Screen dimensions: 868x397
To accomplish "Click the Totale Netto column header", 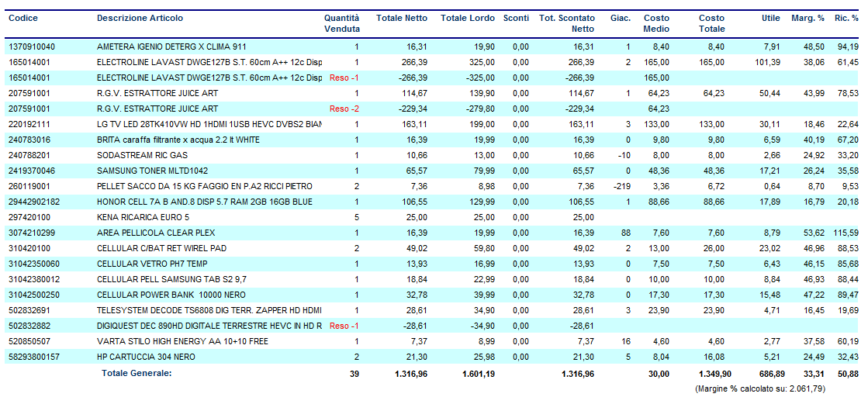I will (x=402, y=19).
